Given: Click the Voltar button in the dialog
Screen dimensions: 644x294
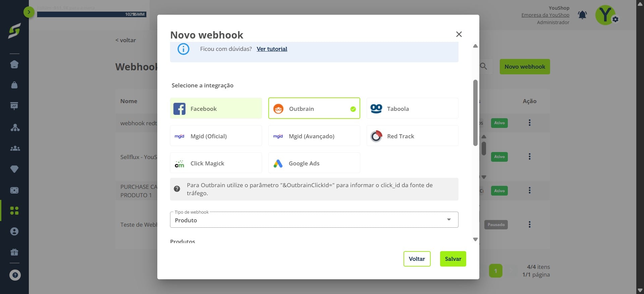Looking at the screenshot, I should [x=417, y=259].
